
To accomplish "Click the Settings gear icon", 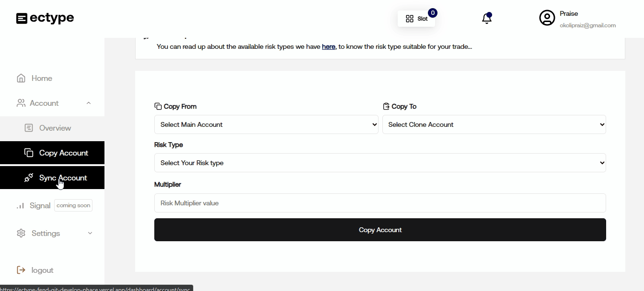I will click(21, 233).
